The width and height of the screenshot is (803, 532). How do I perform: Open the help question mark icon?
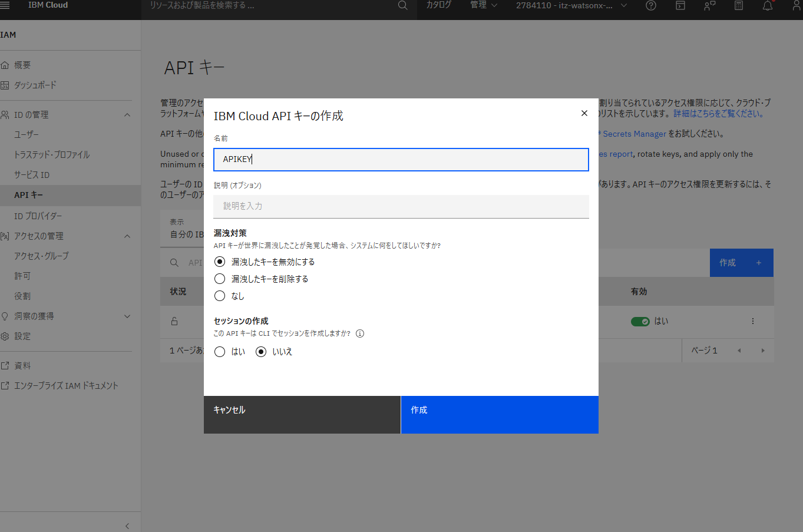point(651,5)
